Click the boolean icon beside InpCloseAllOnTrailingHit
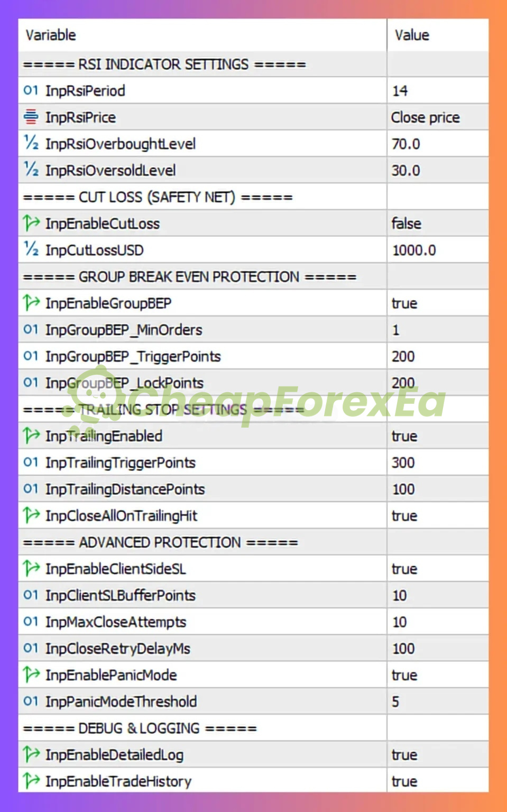The height and width of the screenshot is (812, 507). coord(31,515)
